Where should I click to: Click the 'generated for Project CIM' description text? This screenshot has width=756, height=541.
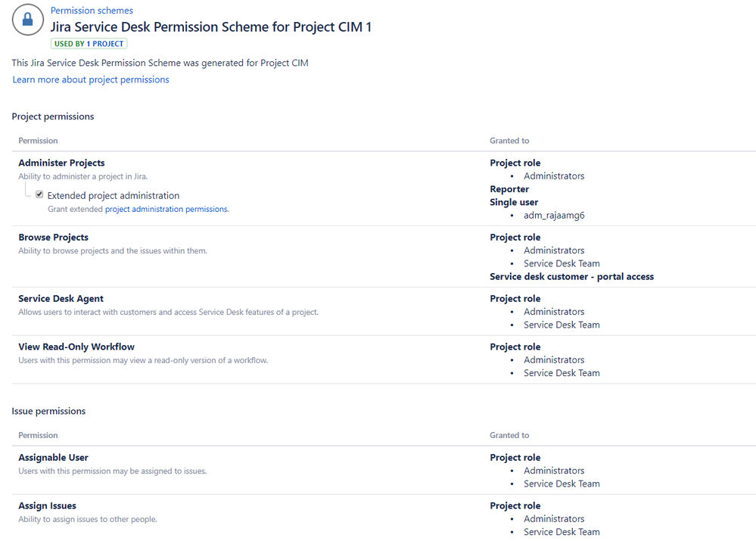(x=160, y=63)
